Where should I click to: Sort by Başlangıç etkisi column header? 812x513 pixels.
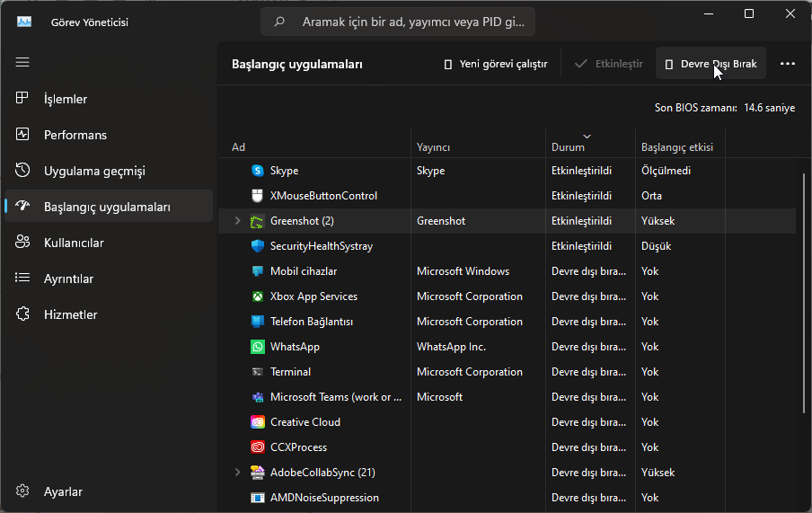pos(680,146)
